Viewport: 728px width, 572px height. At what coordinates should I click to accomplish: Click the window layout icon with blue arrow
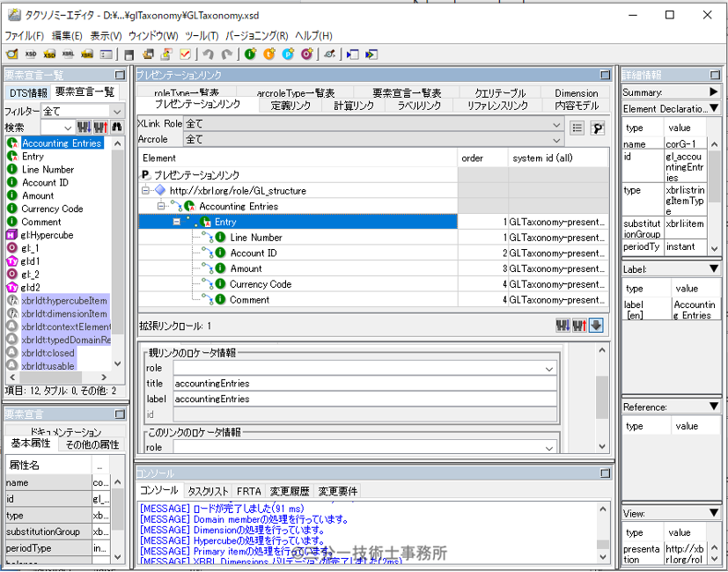352,55
